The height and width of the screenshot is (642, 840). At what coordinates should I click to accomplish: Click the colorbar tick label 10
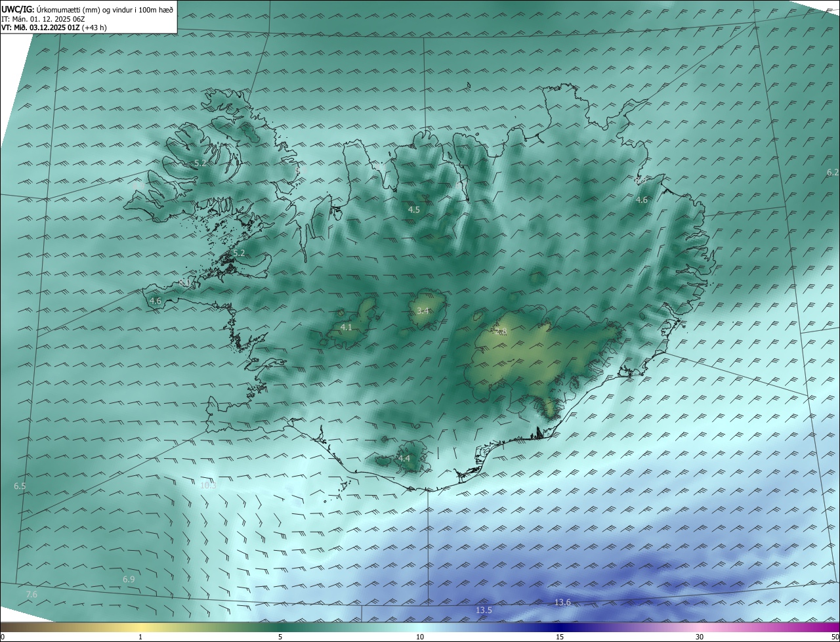(420, 637)
